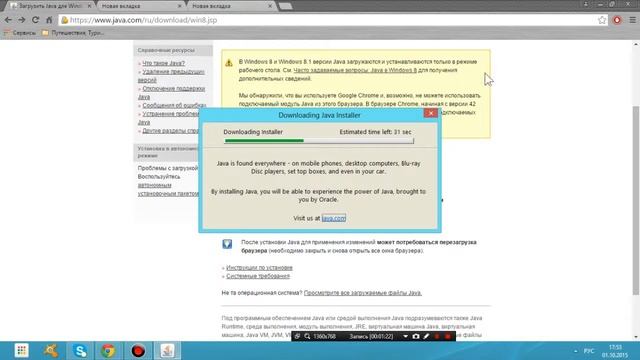This screenshot has width=640, height=360.
Task: Bookmark this page with the star icon
Action: [x=602, y=20]
